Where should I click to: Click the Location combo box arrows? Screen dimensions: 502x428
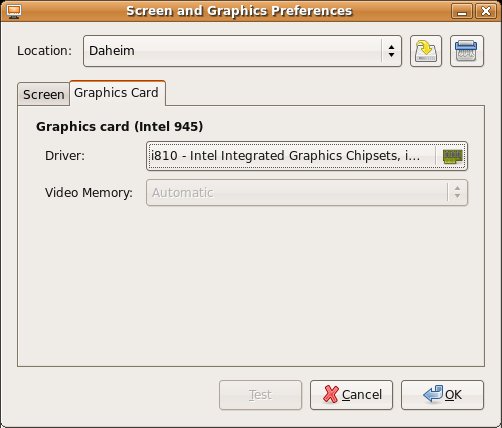coord(391,51)
